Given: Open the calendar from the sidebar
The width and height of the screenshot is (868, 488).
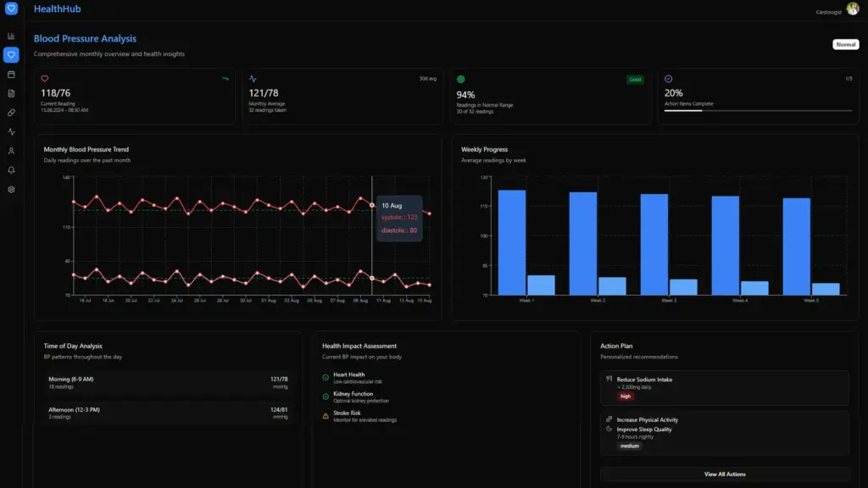Looking at the screenshot, I should coord(11,75).
